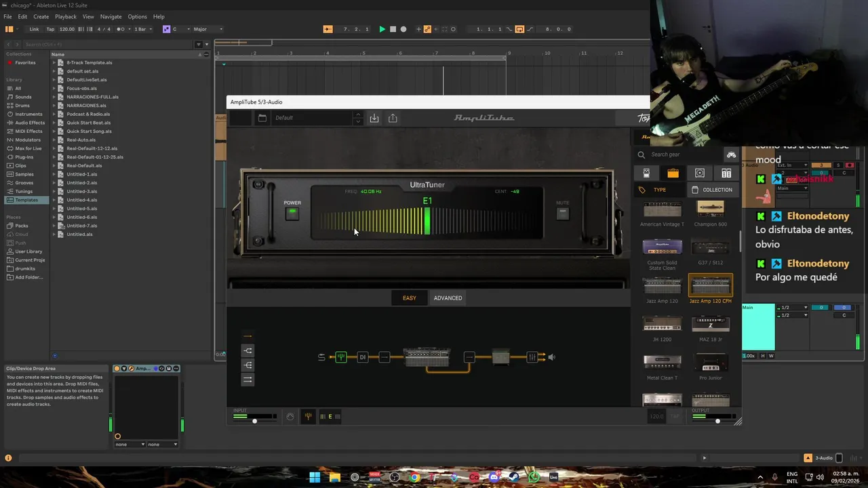The width and height of the screenshot is (868, 488).
Task: Stop Ableton playback
Action: click(393, 29)
